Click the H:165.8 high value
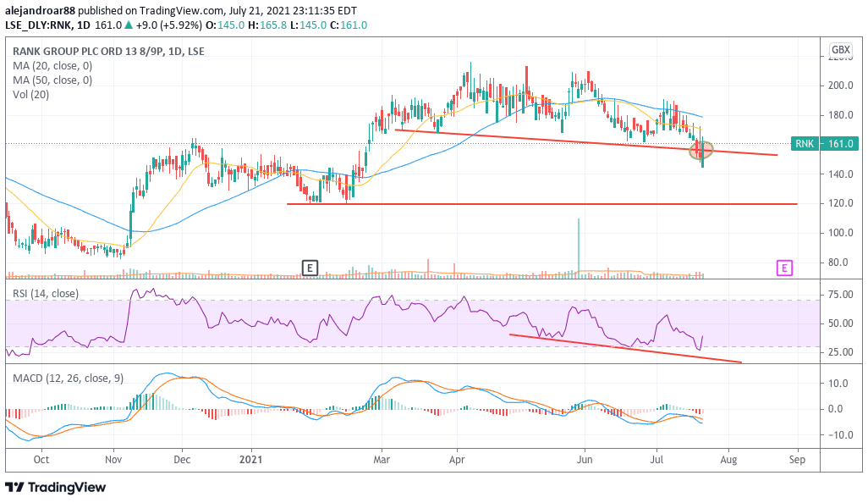The width and height of the screenshot is (868, 503). [267, 25]
